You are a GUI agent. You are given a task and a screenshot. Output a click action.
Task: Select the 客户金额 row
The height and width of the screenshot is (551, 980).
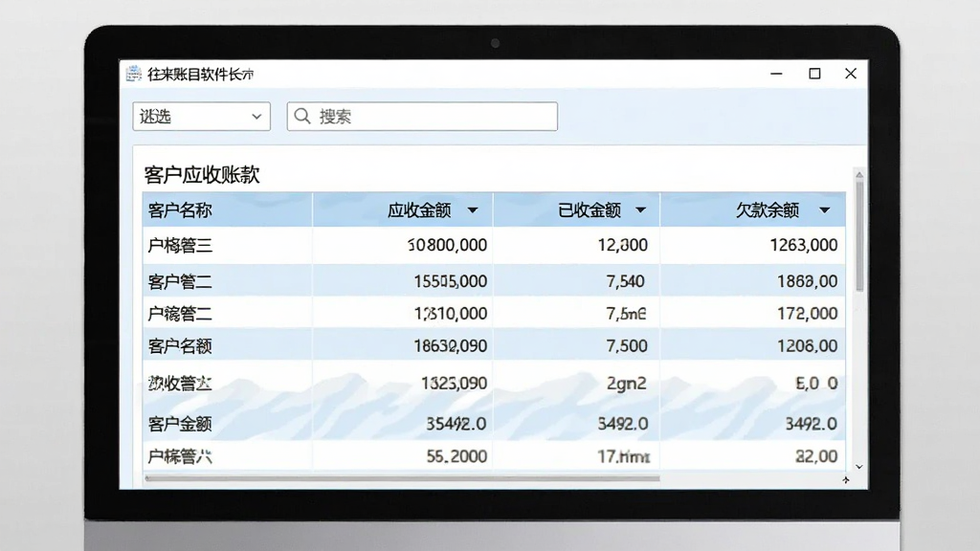tap(494, 424)
